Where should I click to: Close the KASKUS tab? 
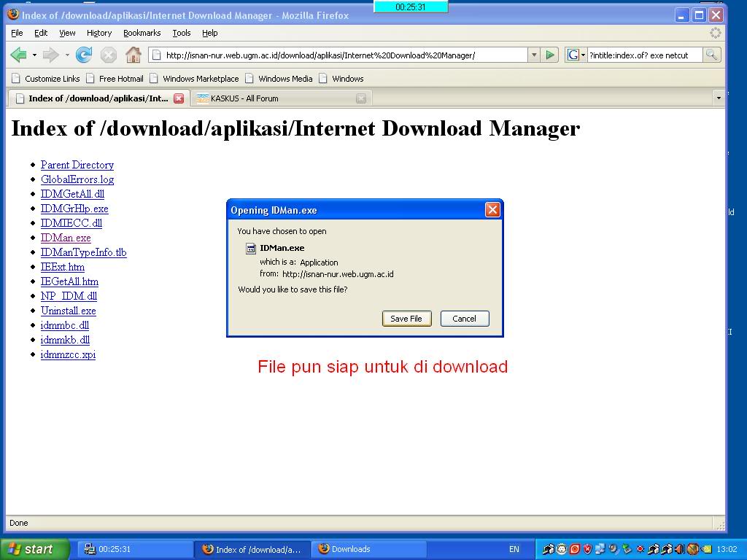tap(361, 98)
